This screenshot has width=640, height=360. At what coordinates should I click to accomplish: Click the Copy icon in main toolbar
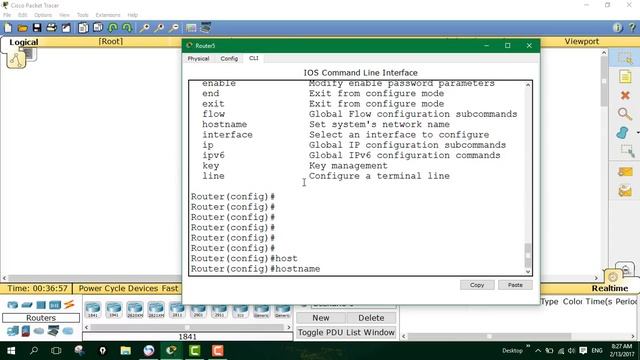[83, 28]
